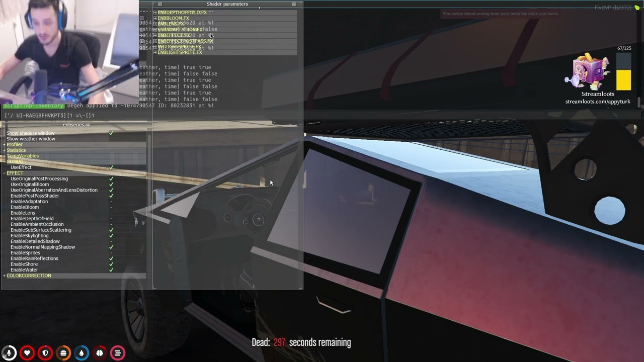
Task: Enable the EnableSprites option
Action: click(x=111, y=253)
